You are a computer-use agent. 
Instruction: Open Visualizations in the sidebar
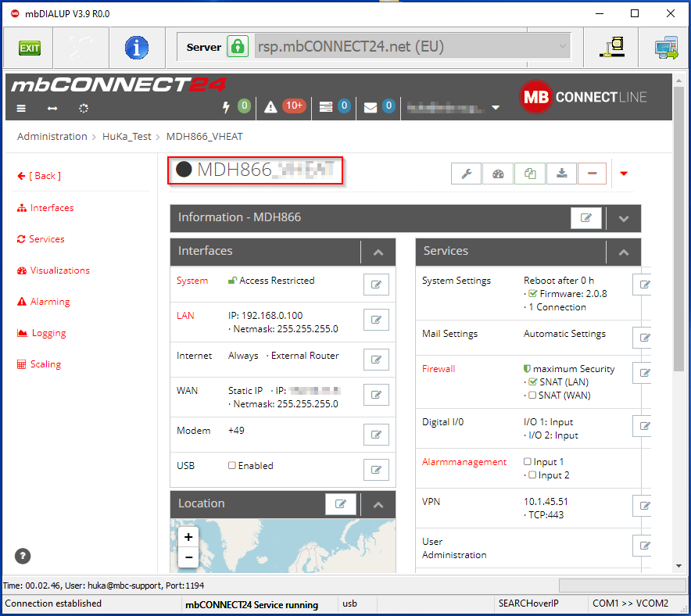(x=53, y=270)
